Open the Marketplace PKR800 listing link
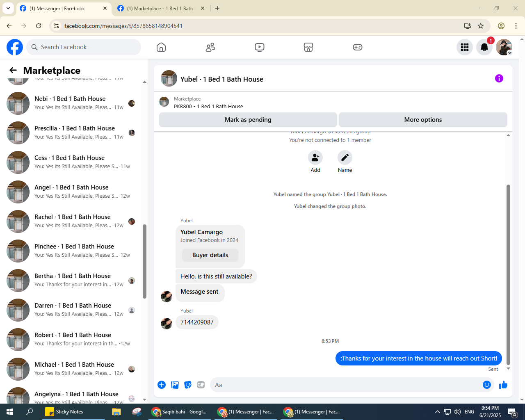Screen dimensions: 525x420 (x=208, y=106)
